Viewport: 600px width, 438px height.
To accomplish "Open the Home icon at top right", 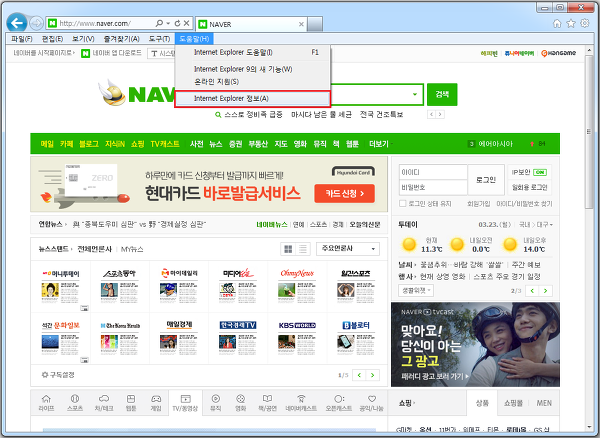I will (x=557, y=24).
